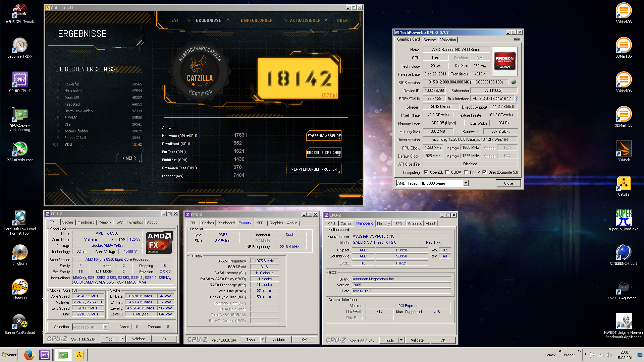
Task: Switch to CPU-Z taskbar button
Action: tap(45, 355)
